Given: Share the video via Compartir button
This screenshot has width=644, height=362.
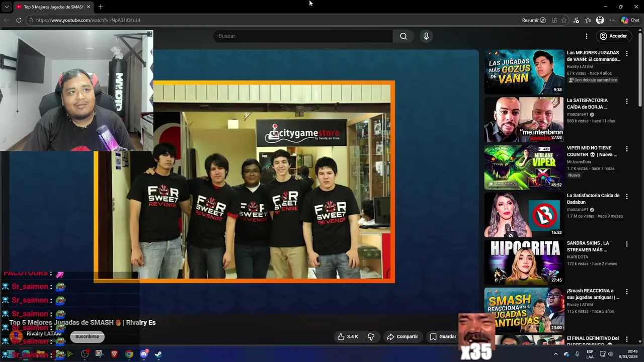Looking at the screenshot, I should pos(402,336).
